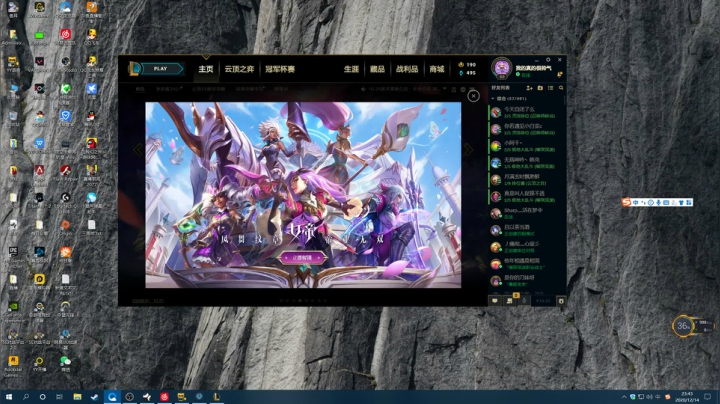Click the PLAY button in League client
The image size is (720, 404).
click(162, 69)
